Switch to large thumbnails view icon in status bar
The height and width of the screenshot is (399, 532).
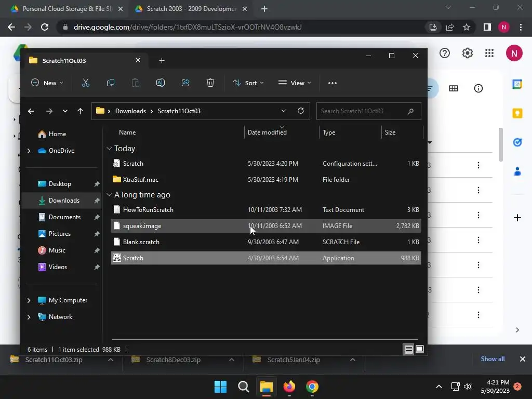(x=420, y=349)
